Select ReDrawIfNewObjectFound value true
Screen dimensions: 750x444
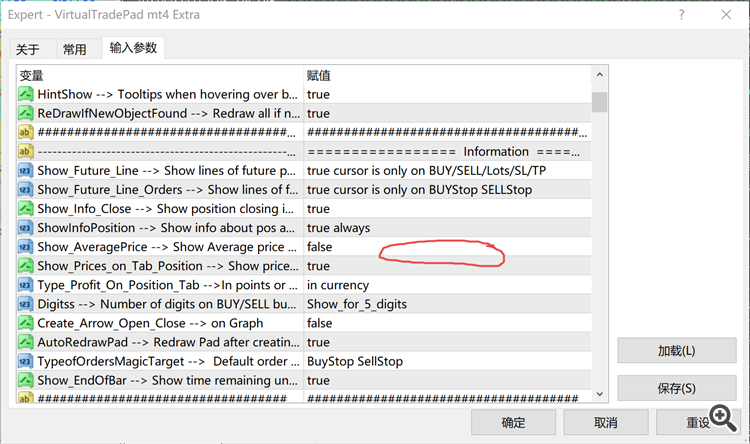coord(318,113)
